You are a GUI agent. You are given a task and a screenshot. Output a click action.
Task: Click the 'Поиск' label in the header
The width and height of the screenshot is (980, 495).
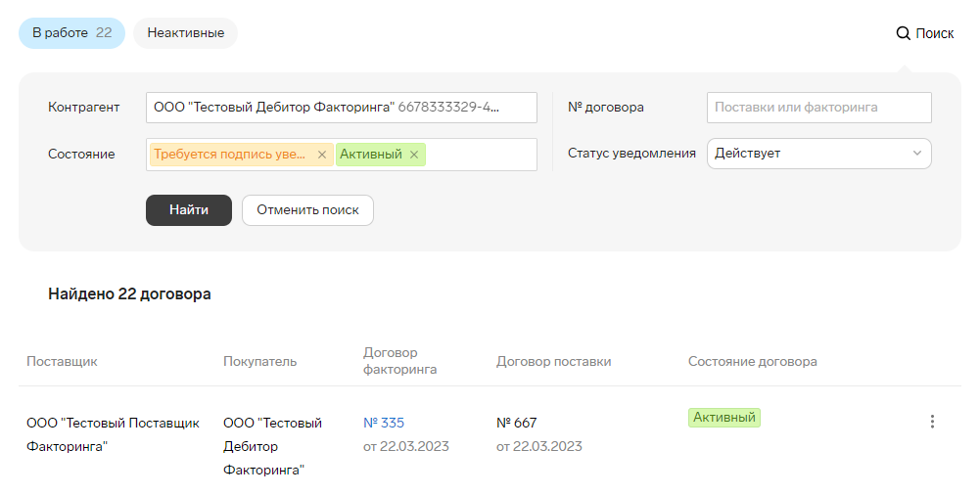click(934, 33)
